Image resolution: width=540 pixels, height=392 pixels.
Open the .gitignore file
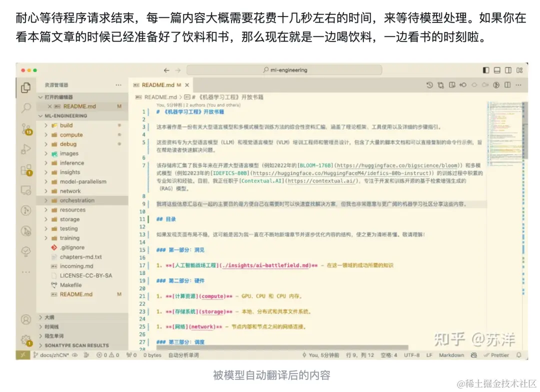(x=82, y=247)
